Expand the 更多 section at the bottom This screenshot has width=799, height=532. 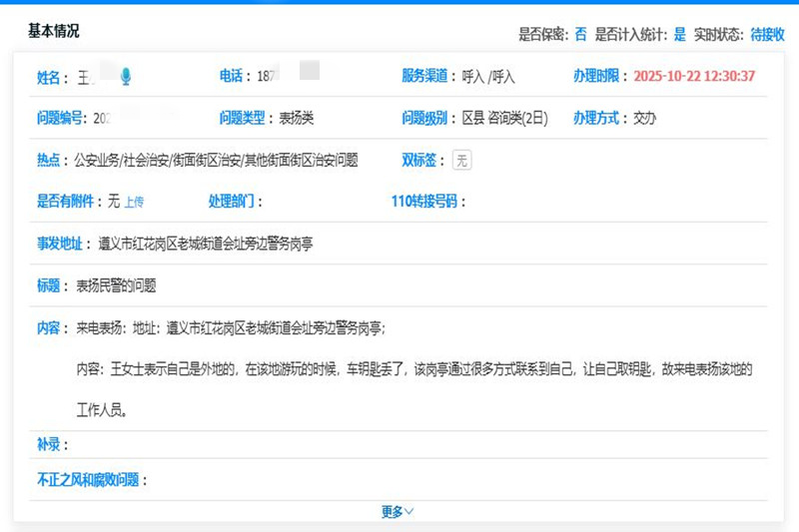[x=398, y=511]
